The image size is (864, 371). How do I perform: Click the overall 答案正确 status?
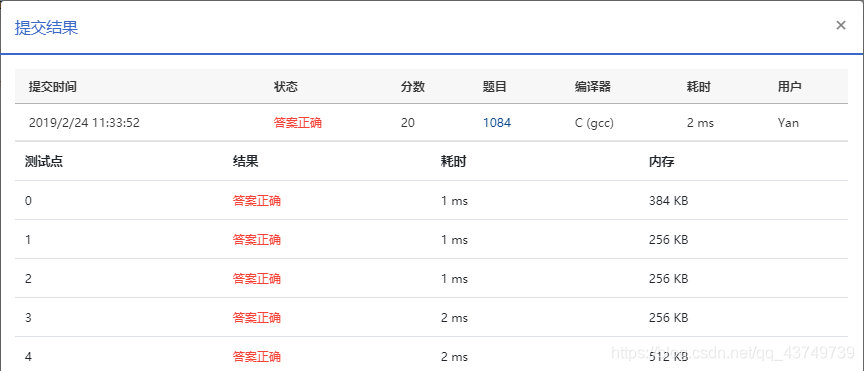[x=298, y=123]
